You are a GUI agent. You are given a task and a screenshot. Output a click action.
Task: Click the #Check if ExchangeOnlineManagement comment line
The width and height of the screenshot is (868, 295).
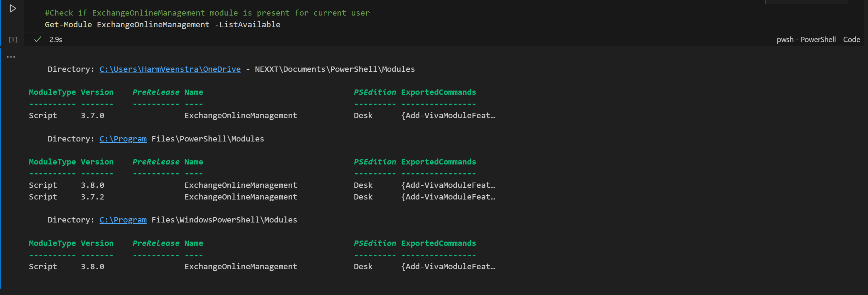[207, 13]
